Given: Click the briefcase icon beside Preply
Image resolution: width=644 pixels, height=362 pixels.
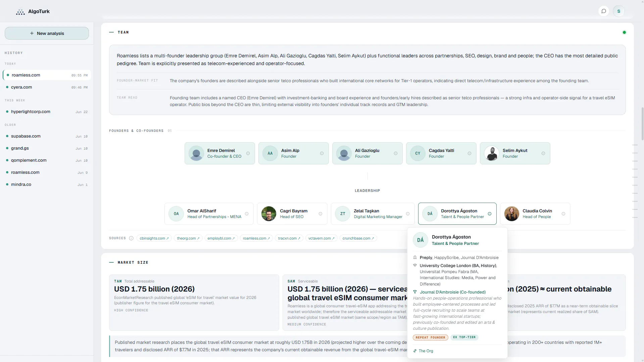Looking at the screenshot, I should [x=415, y=258].
